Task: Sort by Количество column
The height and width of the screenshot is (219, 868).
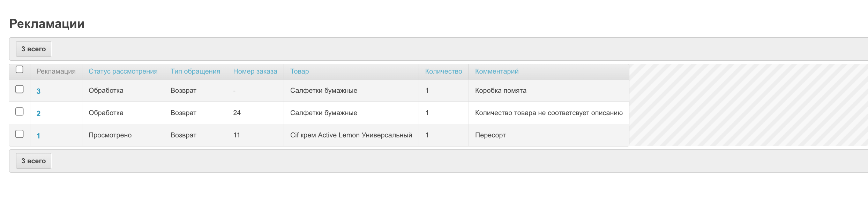Action: click(443, 71)
